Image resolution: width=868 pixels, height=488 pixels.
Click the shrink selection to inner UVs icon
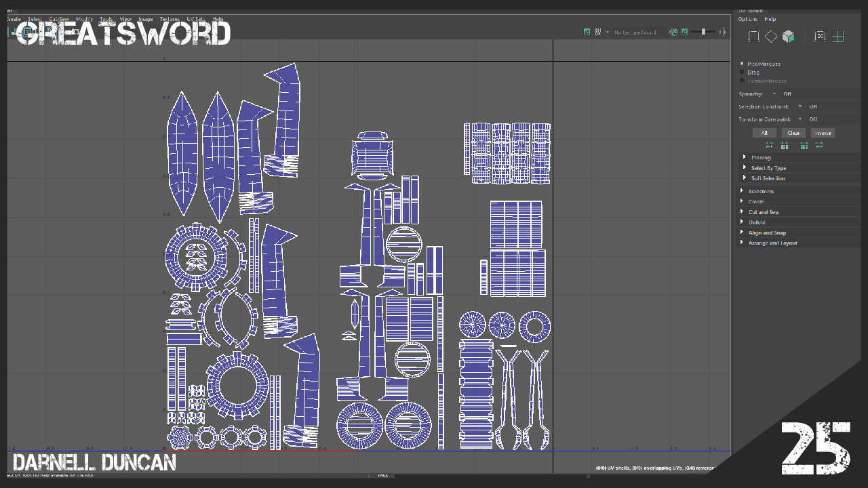point(769,146)
